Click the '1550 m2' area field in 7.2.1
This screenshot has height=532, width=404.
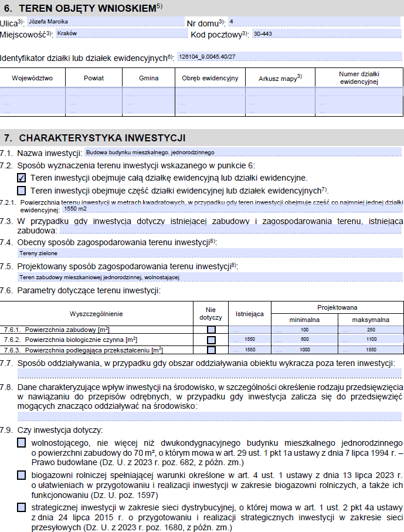[x=232, y=208]
